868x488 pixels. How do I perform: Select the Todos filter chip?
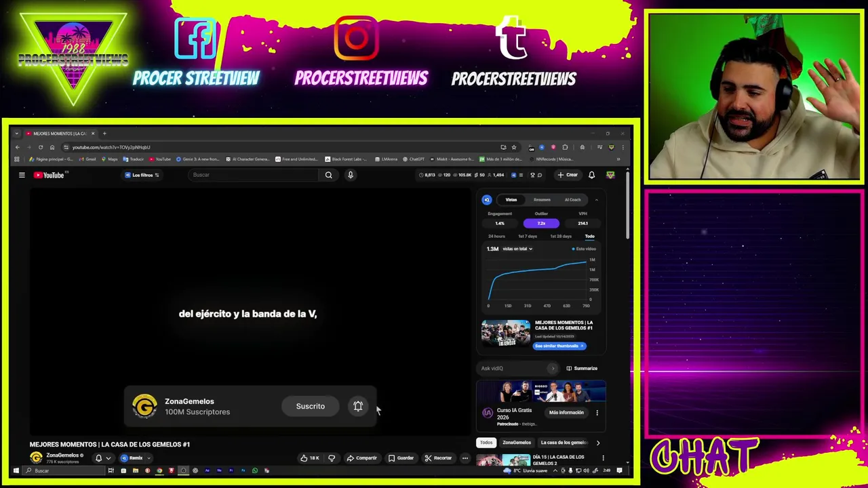486,443
